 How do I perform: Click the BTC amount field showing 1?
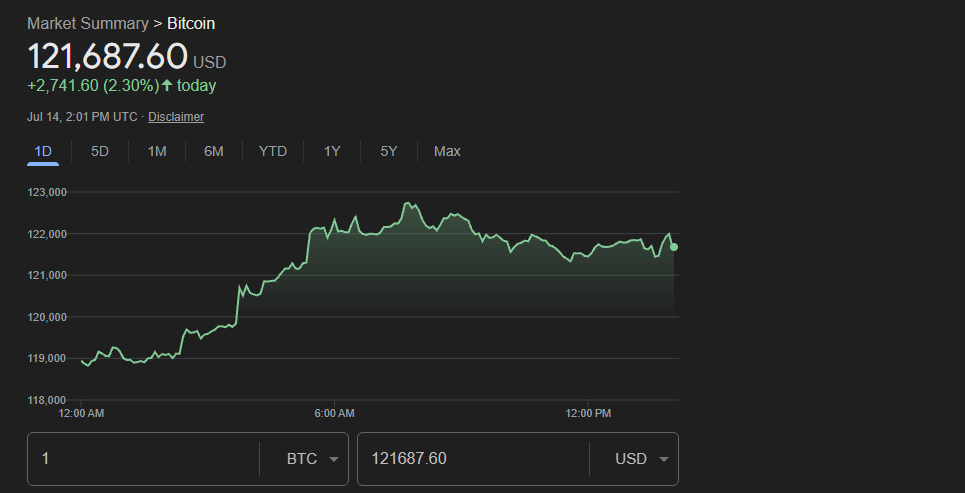point(143,459)
